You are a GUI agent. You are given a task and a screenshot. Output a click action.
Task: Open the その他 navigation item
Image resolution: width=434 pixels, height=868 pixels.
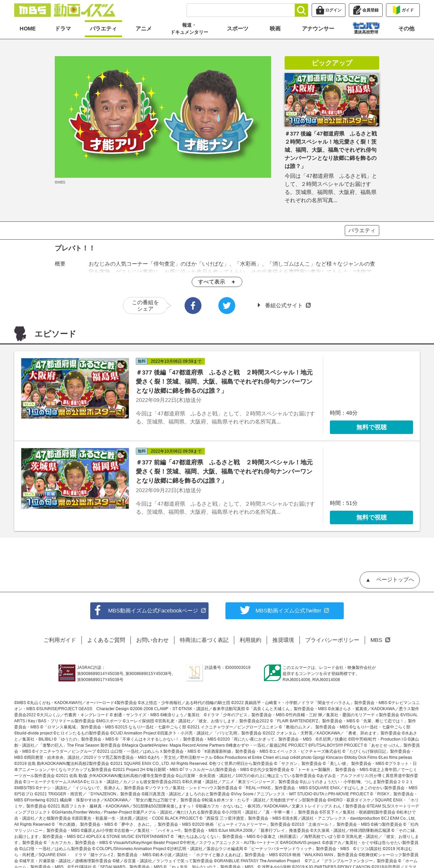click(x=406, y=29)
